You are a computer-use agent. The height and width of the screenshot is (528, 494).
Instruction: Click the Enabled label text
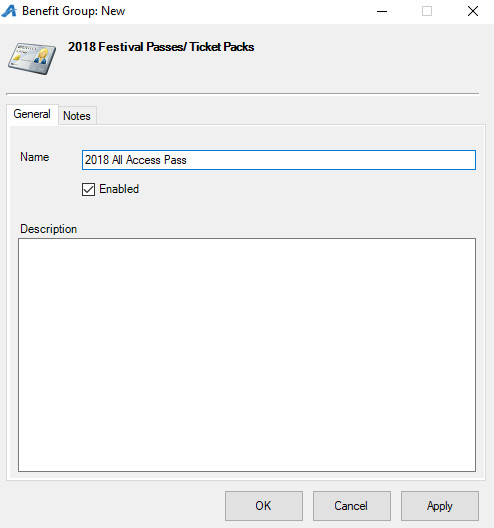pos(119,189)
